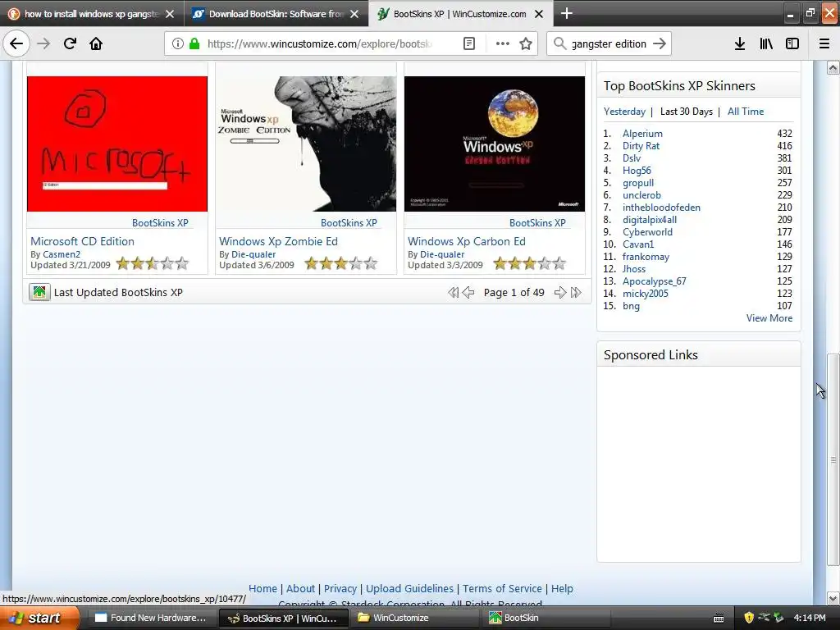
Task: Rate Windows Xp Carbon Ed with stars
Action: 530,263
